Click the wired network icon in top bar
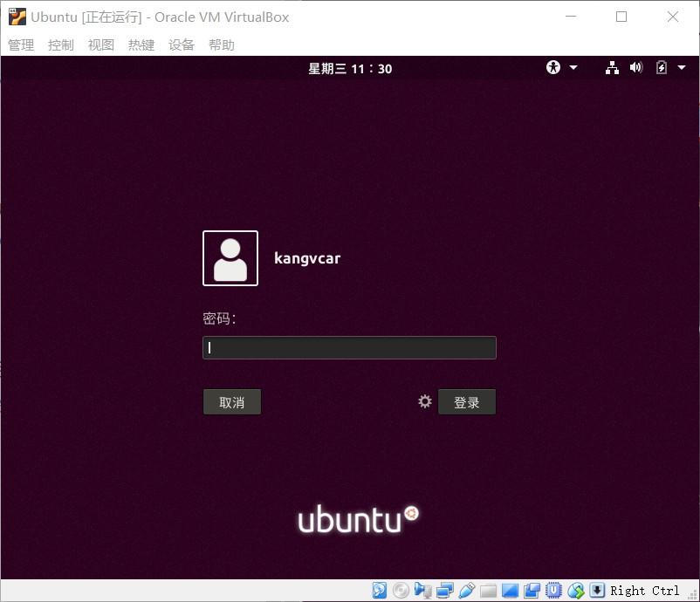This screenshot has width=700, height=602. tap(612, 68)
